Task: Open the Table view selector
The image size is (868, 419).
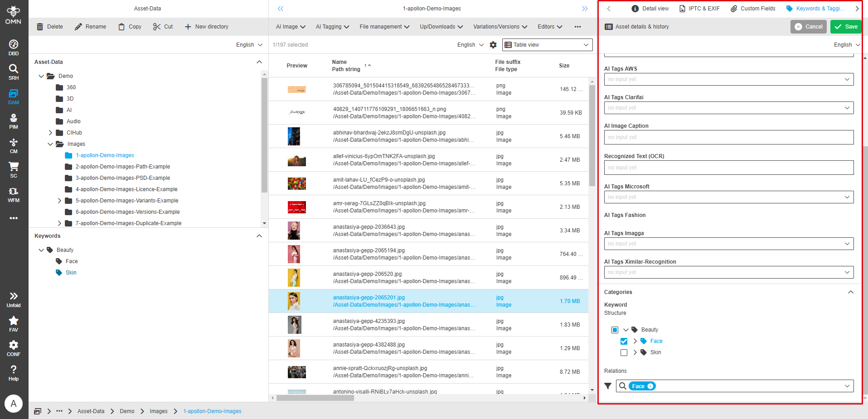Action: pos(547,44)
